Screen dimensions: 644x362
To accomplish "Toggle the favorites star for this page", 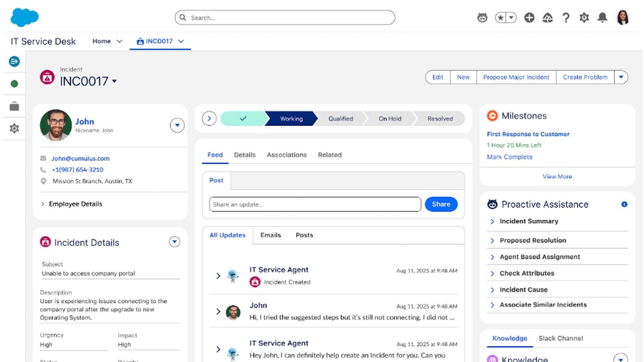I will (500, 18).
